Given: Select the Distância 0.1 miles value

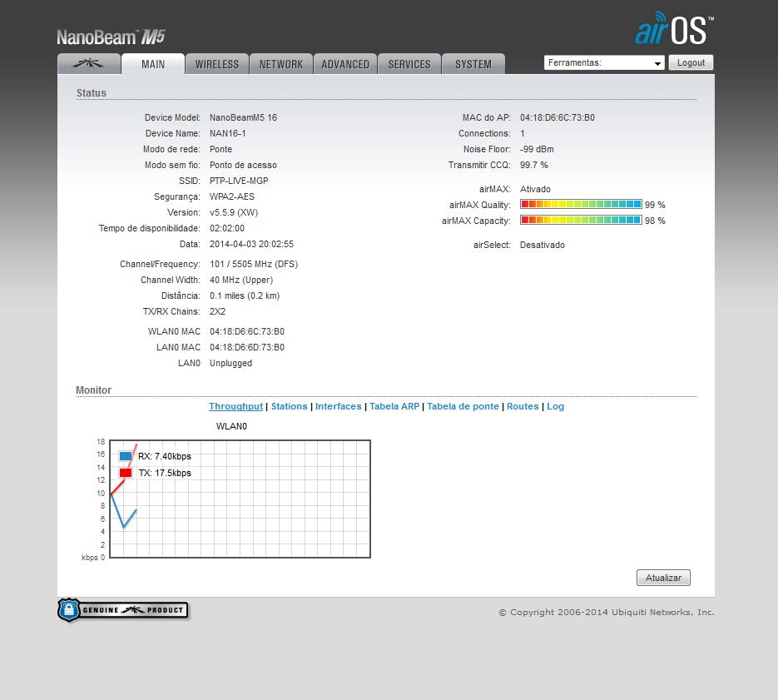Looking at the screenshot, I should coord(245,295).
